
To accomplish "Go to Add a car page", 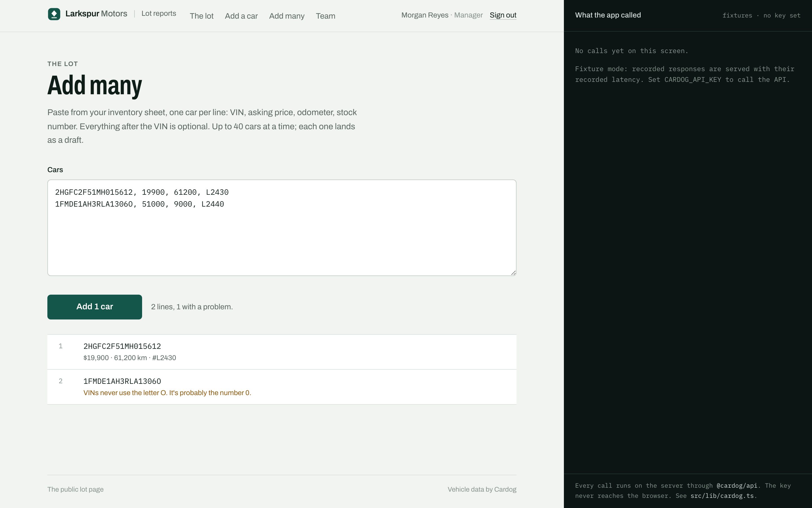I will point(241,16).
